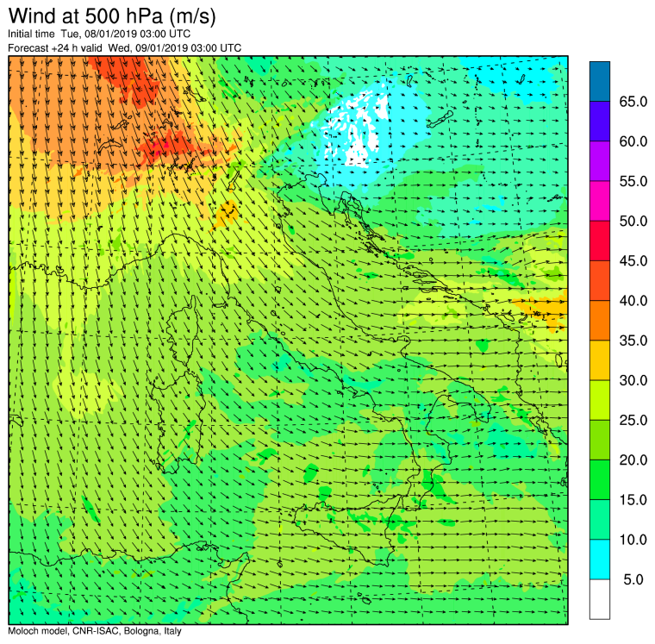Click the Moloch model credit text

tap(95, 630)
